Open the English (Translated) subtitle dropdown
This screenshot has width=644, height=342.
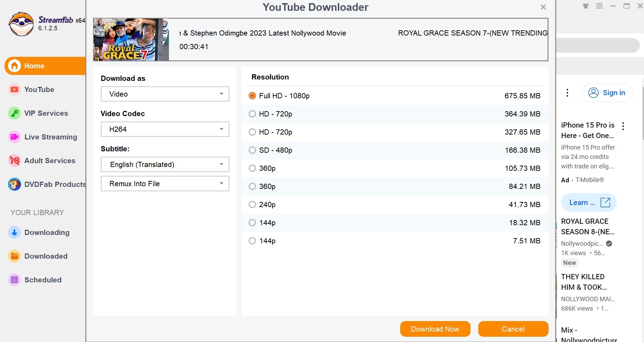(165, 165)
